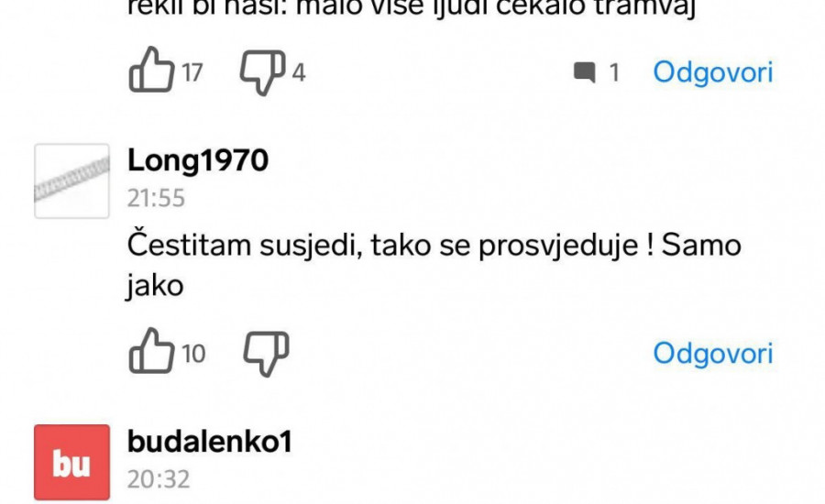Click the like count 10

pyautogui.click(x=193, y=354)
